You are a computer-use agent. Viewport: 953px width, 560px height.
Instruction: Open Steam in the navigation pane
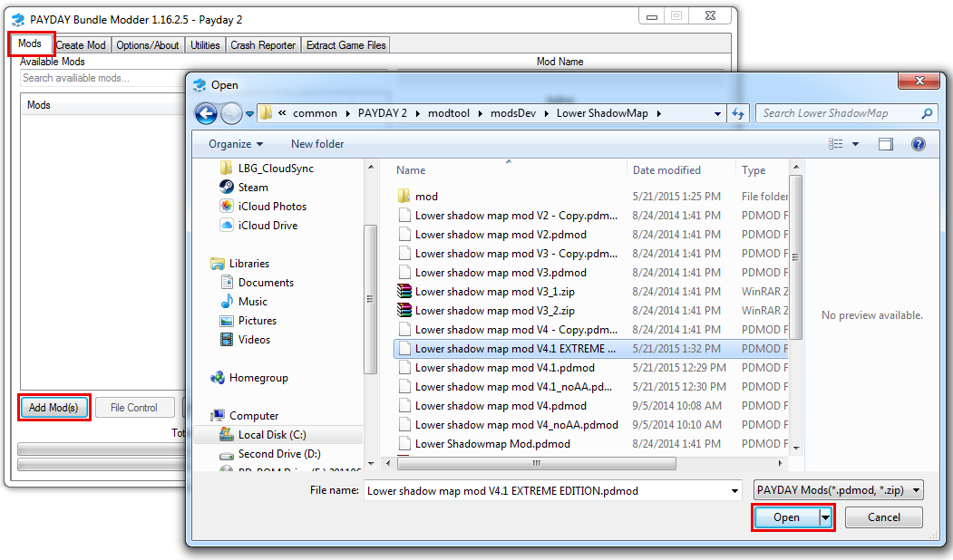pos(253,187)
